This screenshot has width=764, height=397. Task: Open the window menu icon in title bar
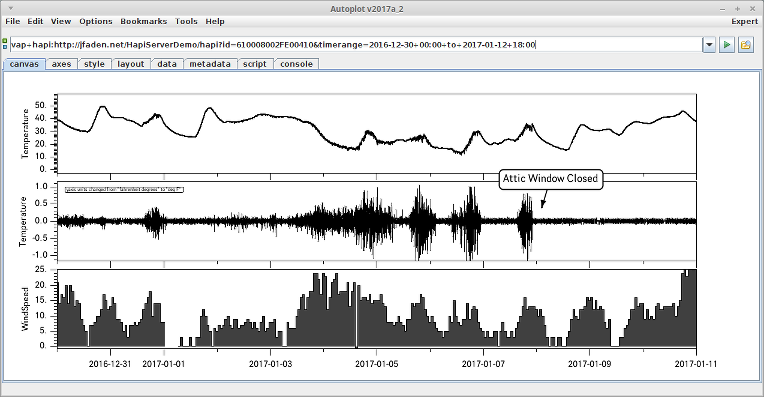coord(11,9)
